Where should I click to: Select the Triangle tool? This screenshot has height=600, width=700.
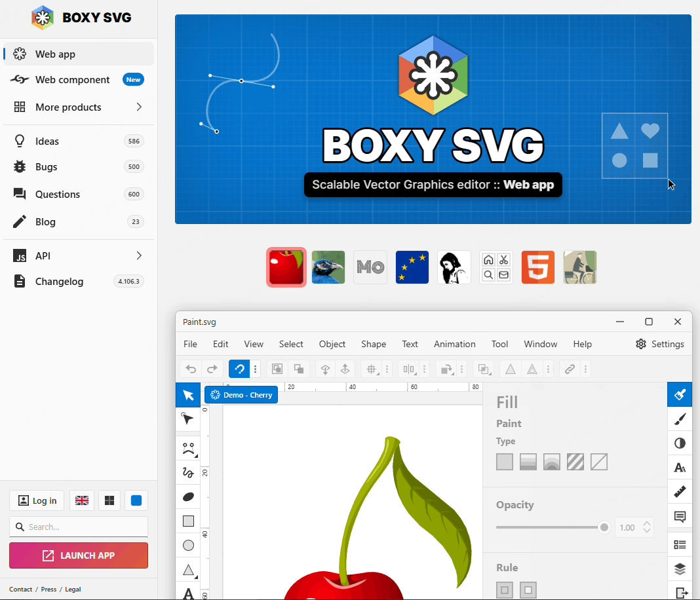(188, 570)
